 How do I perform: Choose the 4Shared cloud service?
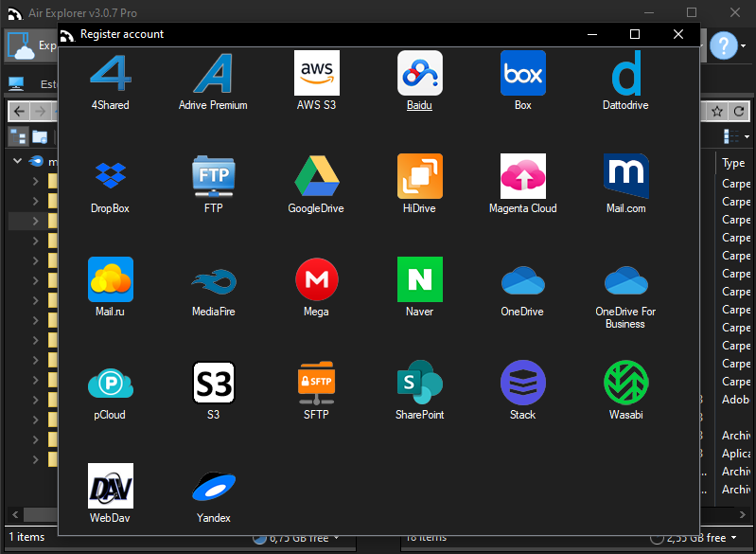[111, 81]
